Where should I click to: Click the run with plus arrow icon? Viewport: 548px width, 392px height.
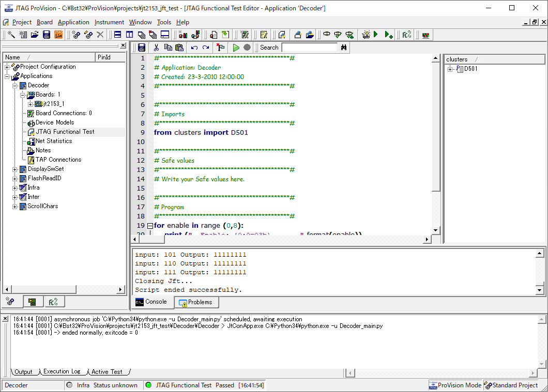[x=388, y=35]
